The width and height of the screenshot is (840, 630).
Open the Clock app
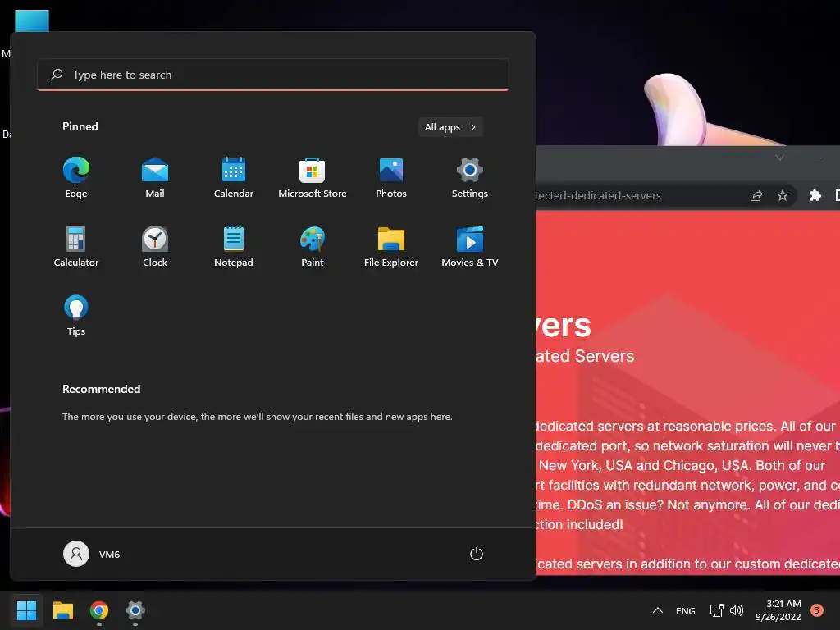coord(155,246)
